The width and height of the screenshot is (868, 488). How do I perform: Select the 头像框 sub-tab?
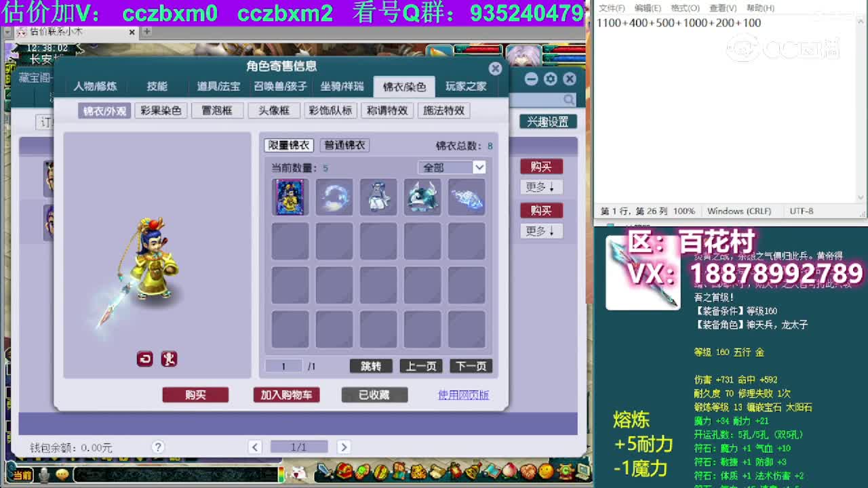[274, 110]
